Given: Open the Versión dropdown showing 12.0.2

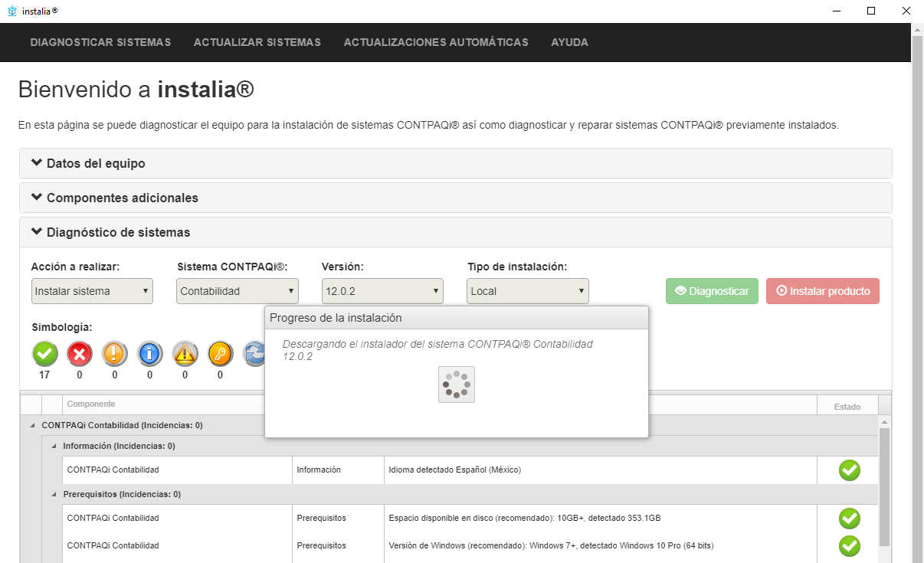Looking at the screenshot, I should tap(382, 291).
